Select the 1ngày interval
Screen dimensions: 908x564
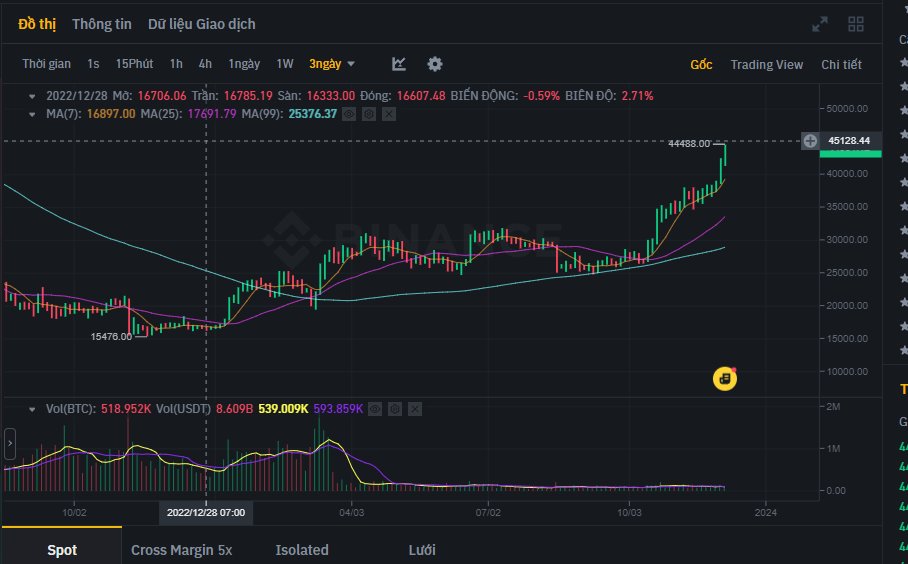tap(244, 64)
